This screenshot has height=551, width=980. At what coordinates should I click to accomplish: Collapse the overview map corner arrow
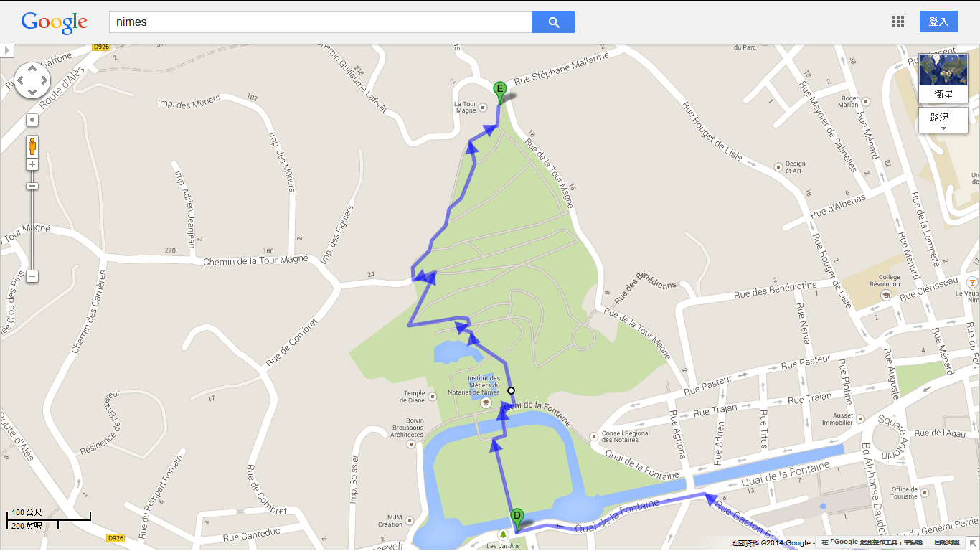tap(973, 544)
